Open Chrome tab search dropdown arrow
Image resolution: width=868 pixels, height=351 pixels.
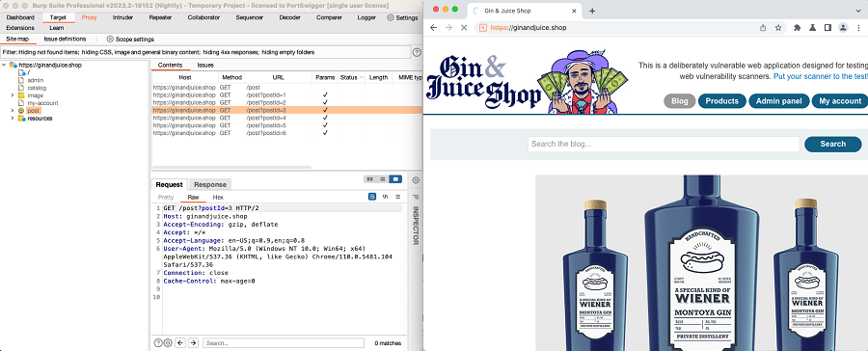coord(858,11)
